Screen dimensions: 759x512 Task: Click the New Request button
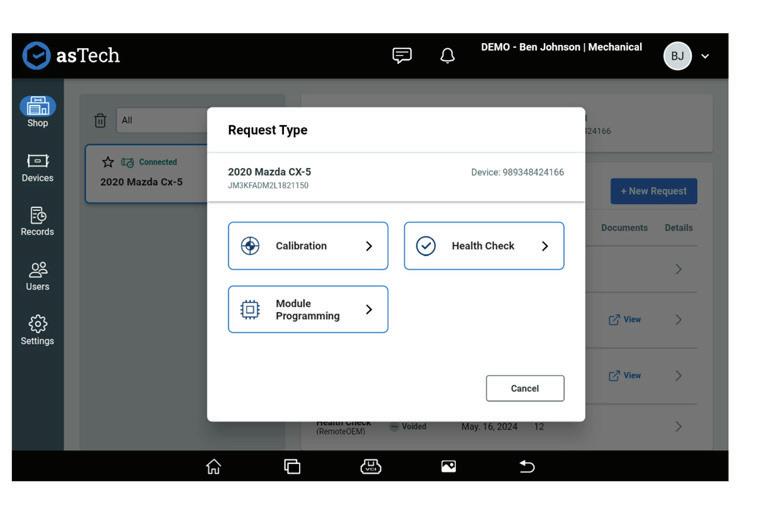tap(653, 191)
